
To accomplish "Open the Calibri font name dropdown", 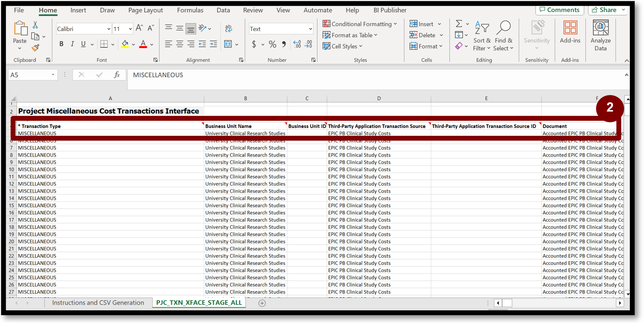I will point(108,29).
